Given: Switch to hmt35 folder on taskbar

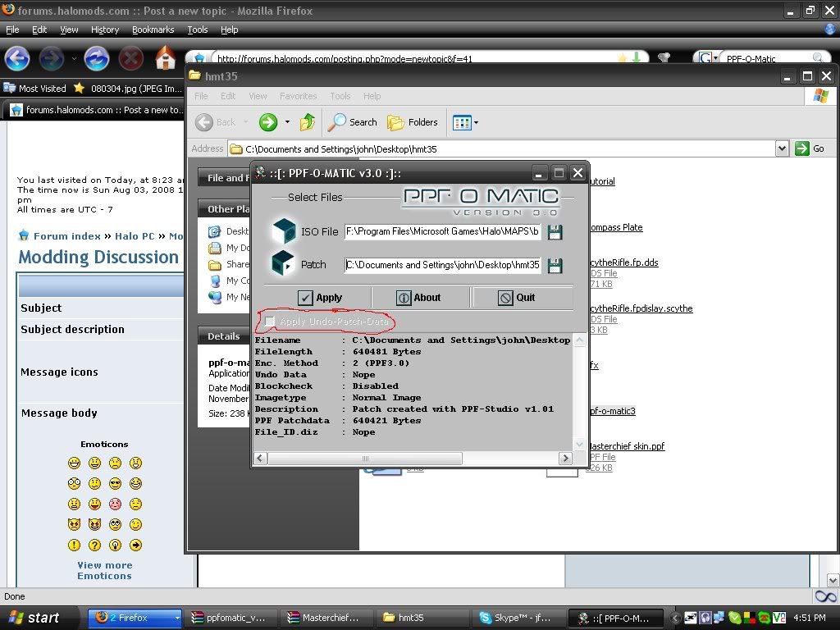Looking at the screenshot, I should click(422, 618).
